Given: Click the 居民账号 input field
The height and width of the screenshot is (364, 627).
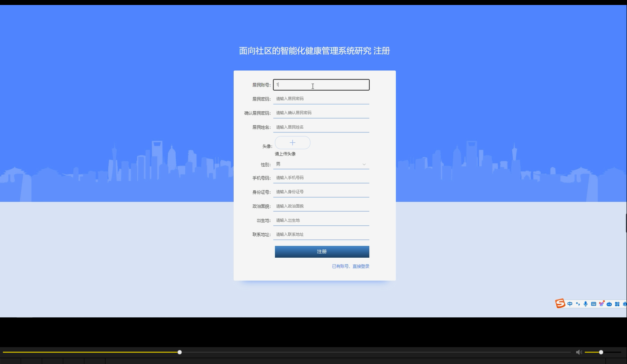Looking at the screenshot, I should [321, 85].
